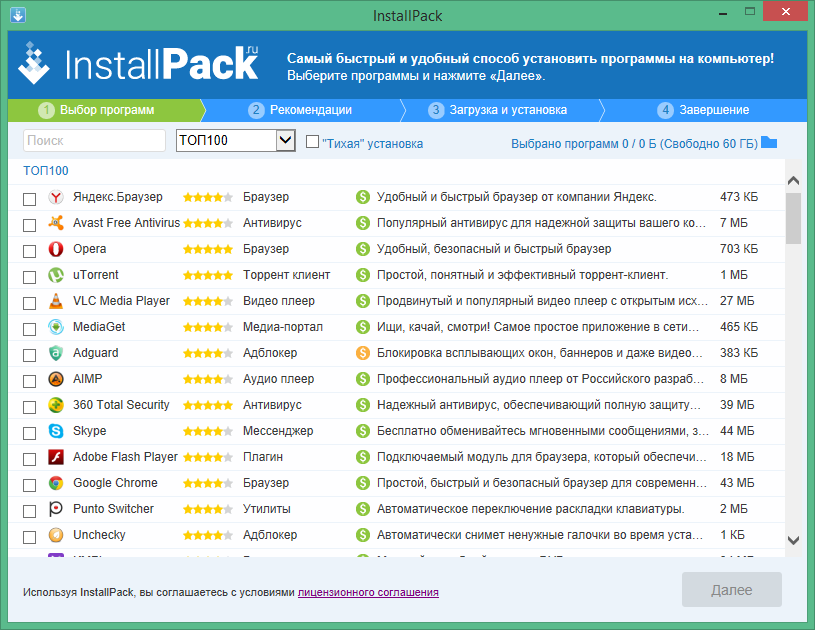The image size is (815, 630).
Task: Click the star rating for 360 Total Security
Action: click(x=207, y=405)
